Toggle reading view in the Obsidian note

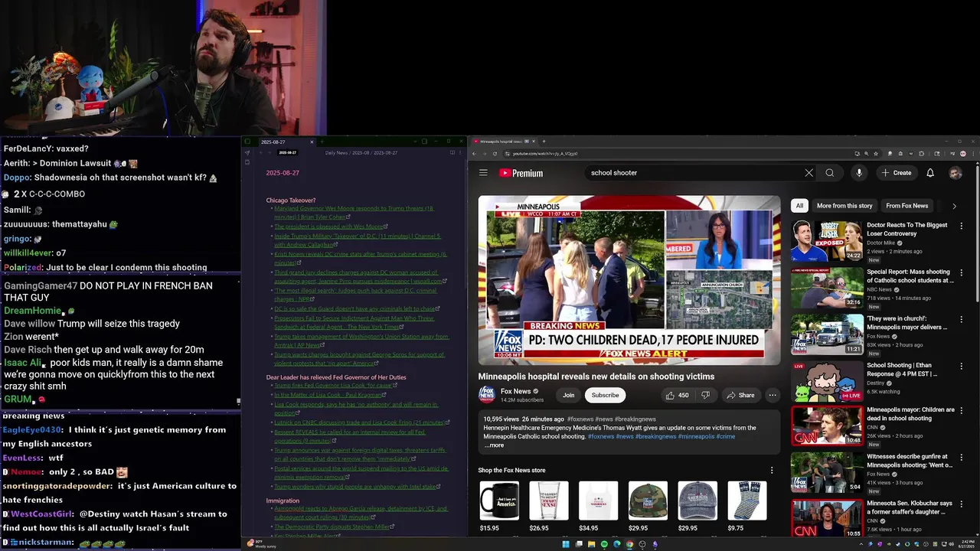coord(452,153)
